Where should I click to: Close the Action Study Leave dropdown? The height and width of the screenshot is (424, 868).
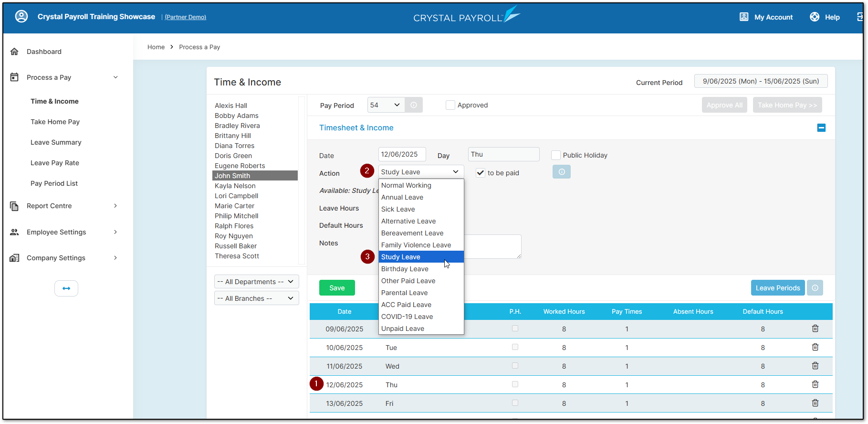click(x=421, y=172)
